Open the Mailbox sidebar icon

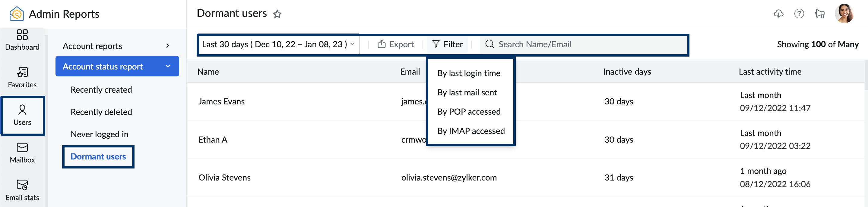(22, 147)
